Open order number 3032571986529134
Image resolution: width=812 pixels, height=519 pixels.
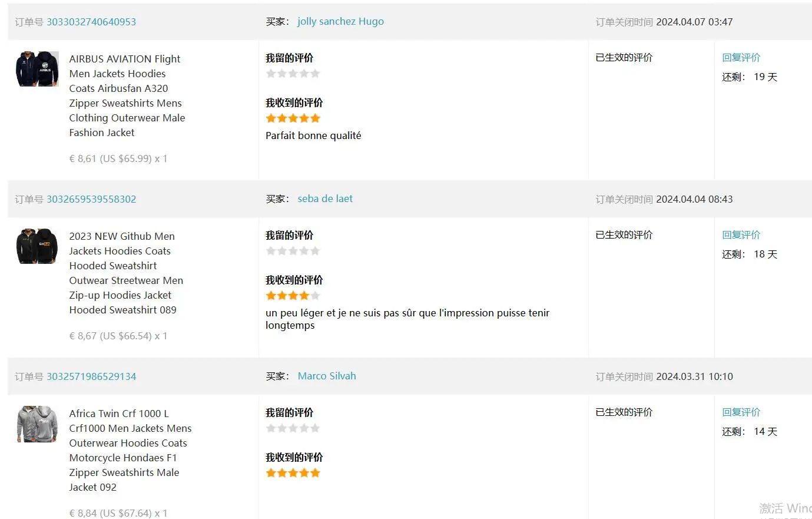coord(91,376)
